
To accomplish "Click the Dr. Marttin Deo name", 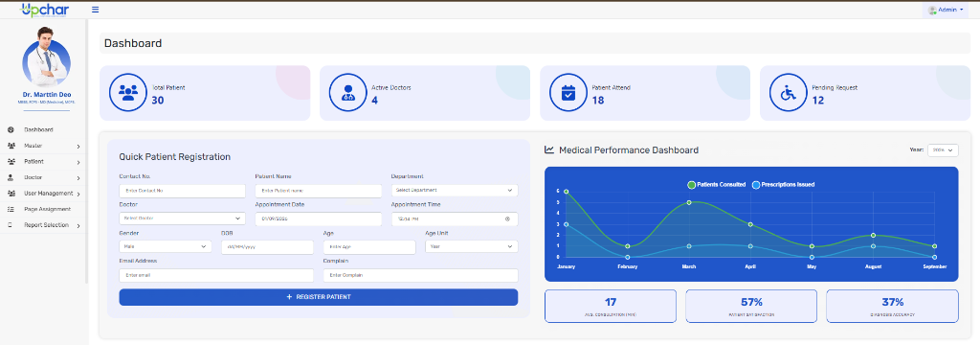I will point(46,95).
